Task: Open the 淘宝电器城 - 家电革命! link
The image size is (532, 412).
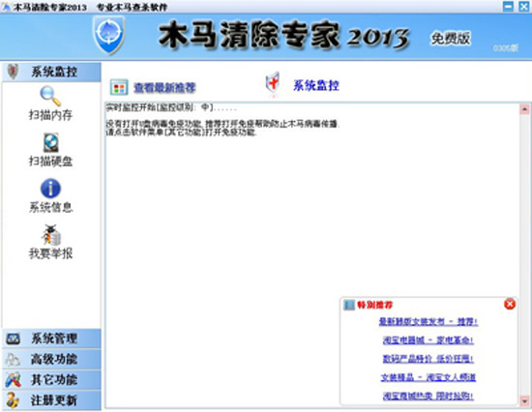Action: point(429,340)
